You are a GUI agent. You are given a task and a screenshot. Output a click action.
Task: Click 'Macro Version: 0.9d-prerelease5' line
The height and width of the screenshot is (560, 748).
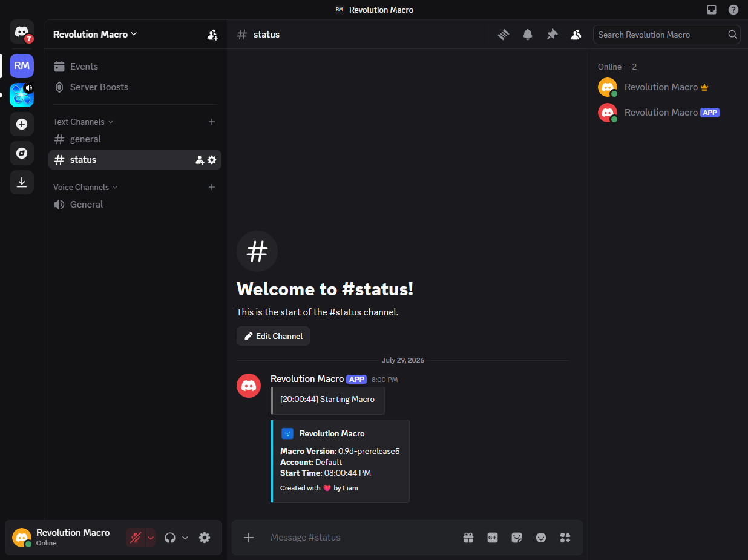[x=340, y=451]
